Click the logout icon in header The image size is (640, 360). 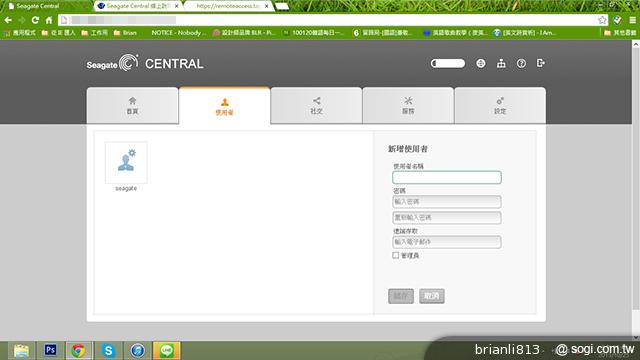pos(541,63)
